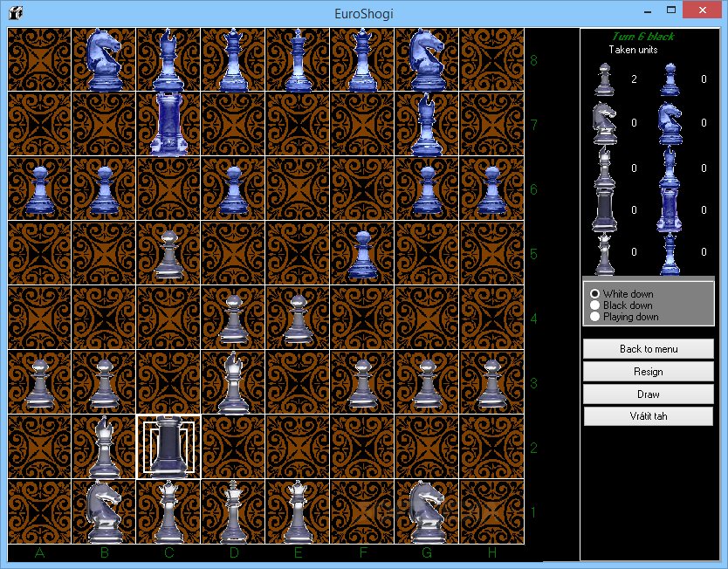Viewport: 728px width, 569px height.
Task: Select the white pawn on F3
Action: (362, 383)
